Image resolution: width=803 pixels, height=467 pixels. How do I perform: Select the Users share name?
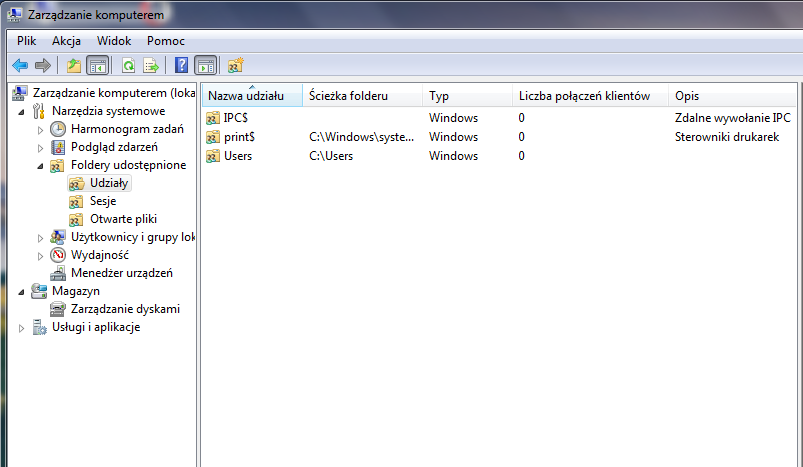[x=238, y=156]
